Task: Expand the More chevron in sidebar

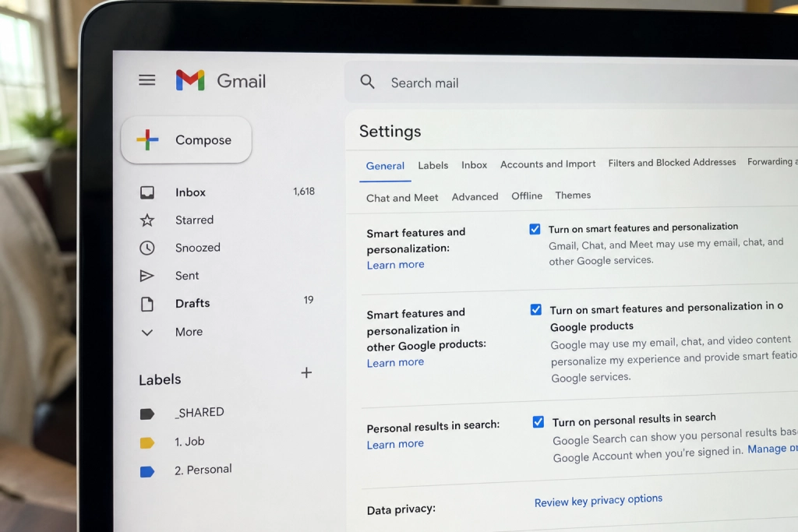Action: click(x=147, y=333)
